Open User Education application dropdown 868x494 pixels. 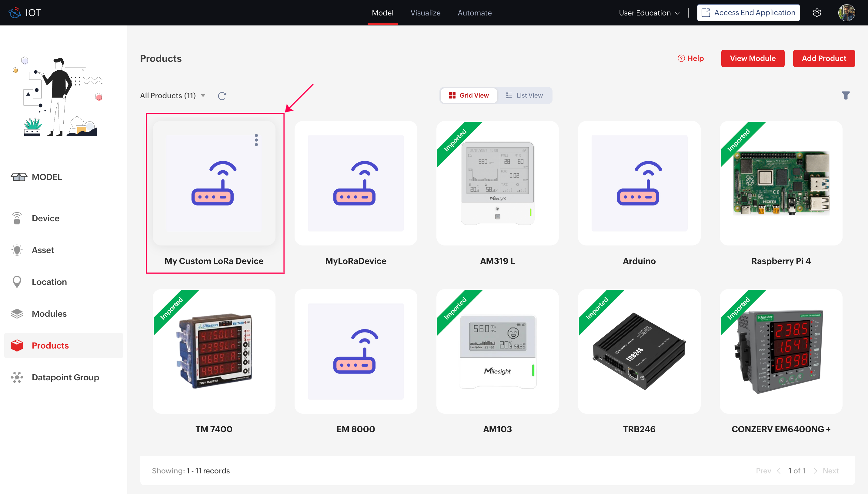[x=649, y=13]
